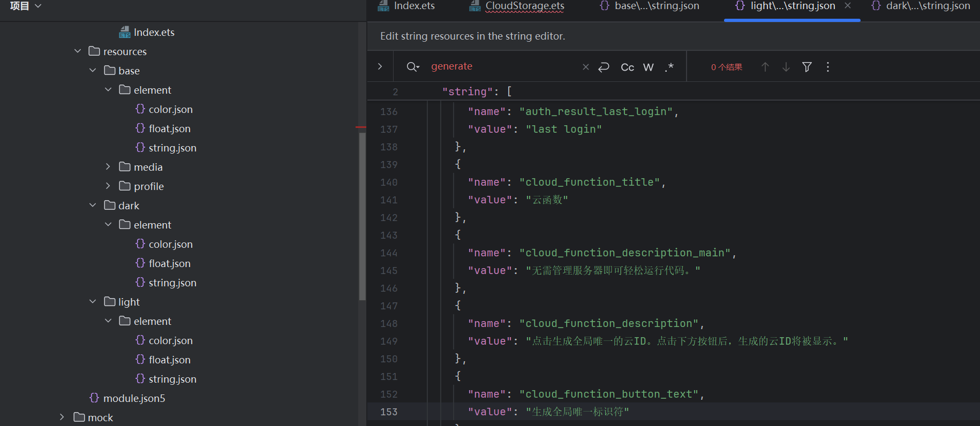The image size is (980, 426).
Task: Expand the media folder
Action: coord(108,167)
